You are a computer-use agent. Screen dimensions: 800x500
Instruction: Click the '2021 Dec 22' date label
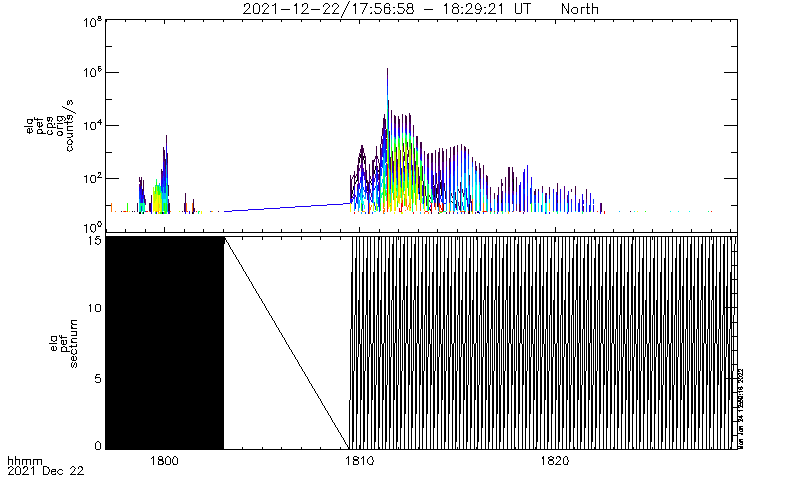45,471
